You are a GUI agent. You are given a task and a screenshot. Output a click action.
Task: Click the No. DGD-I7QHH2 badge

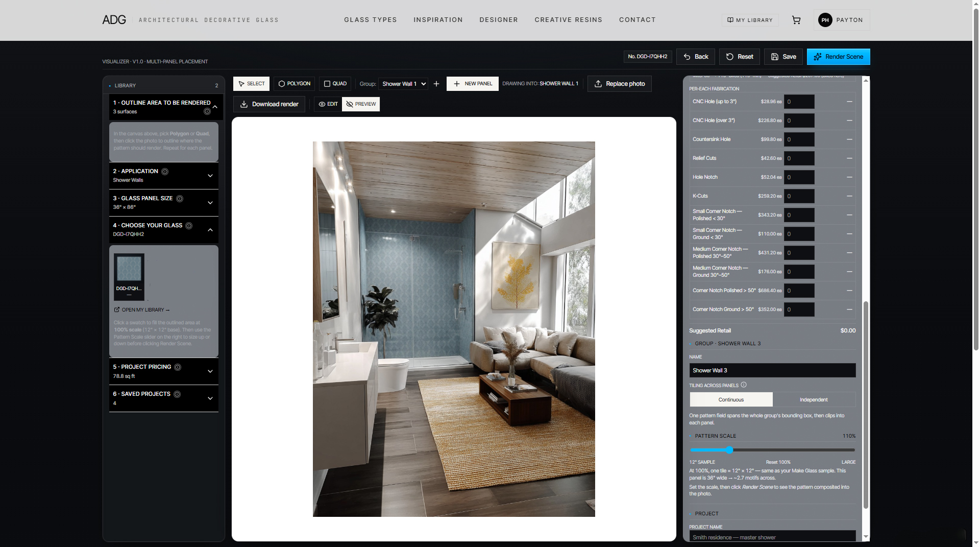click(647, 57)
